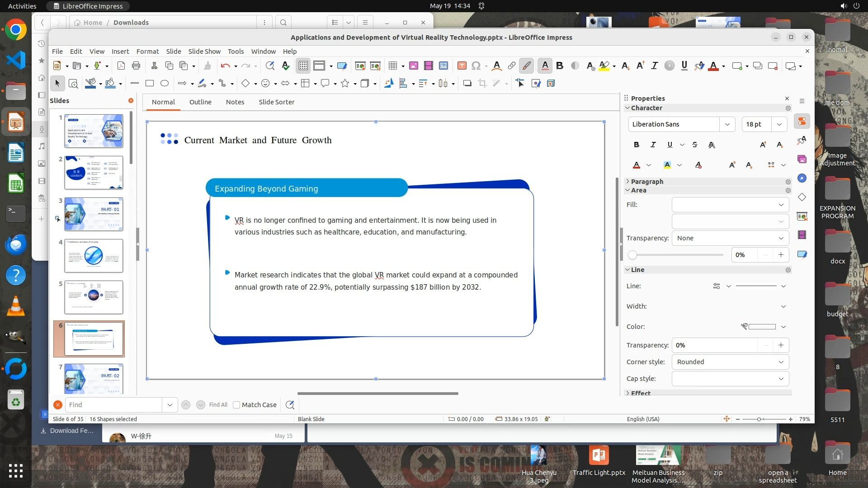The width and height of the screenshot is (868, 488).
Task: Select slide 4 thumbnail
Action: 94,256
